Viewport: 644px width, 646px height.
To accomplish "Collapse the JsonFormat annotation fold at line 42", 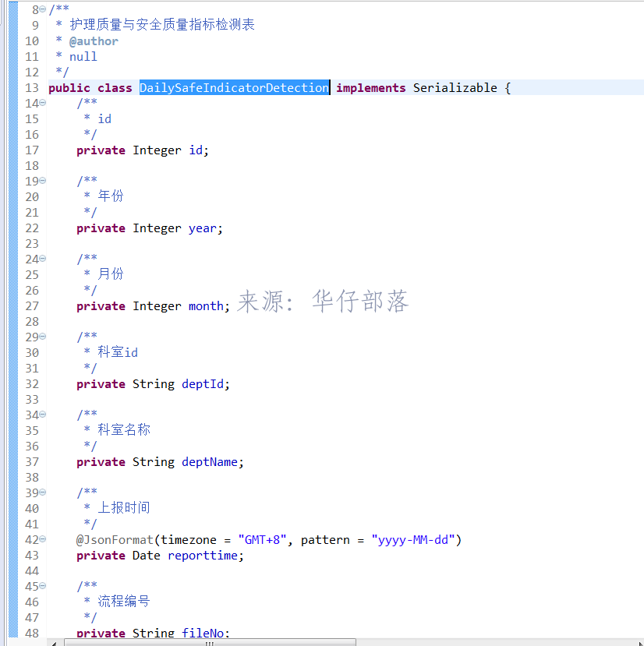I will pyautogui.click(x=42, y=539).
